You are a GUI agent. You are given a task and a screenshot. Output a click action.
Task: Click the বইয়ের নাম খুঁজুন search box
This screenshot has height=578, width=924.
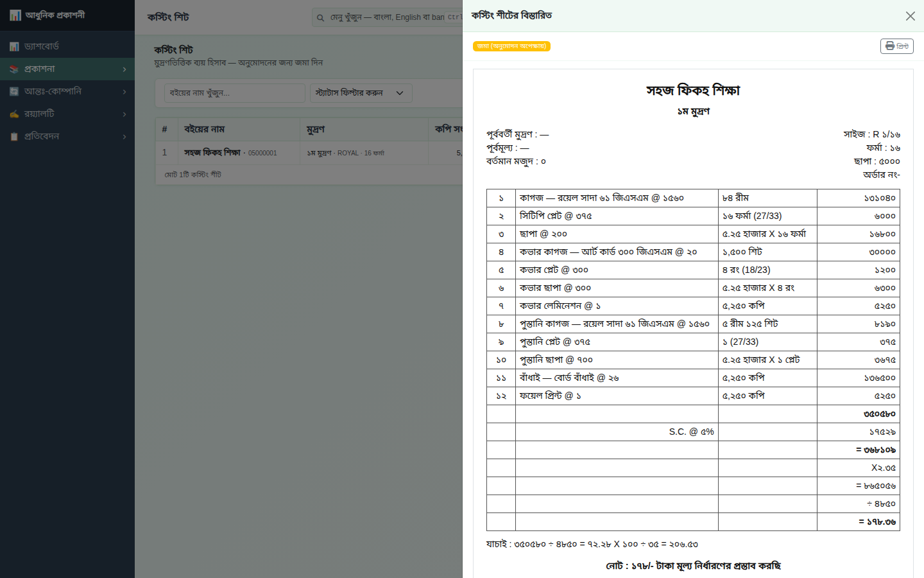pos(235,93)
